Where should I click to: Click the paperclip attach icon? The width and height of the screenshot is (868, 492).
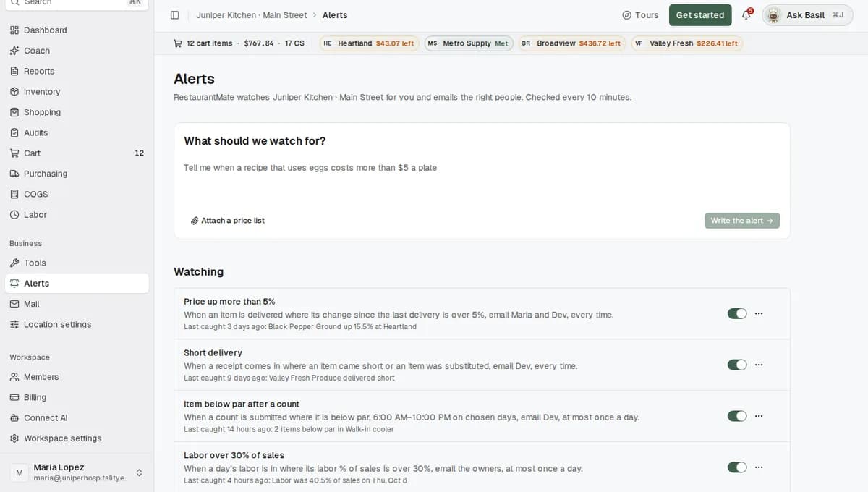[195, 221]
